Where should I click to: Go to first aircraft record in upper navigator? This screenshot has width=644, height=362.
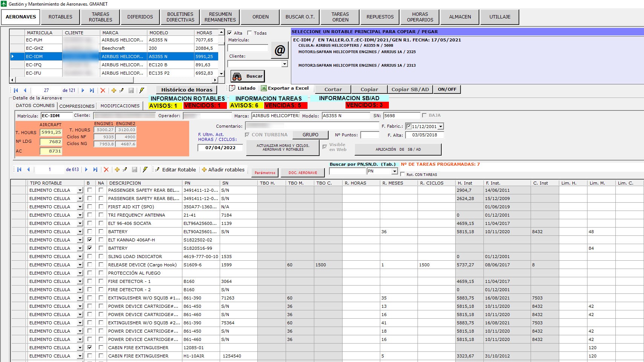tap(16, 90)
